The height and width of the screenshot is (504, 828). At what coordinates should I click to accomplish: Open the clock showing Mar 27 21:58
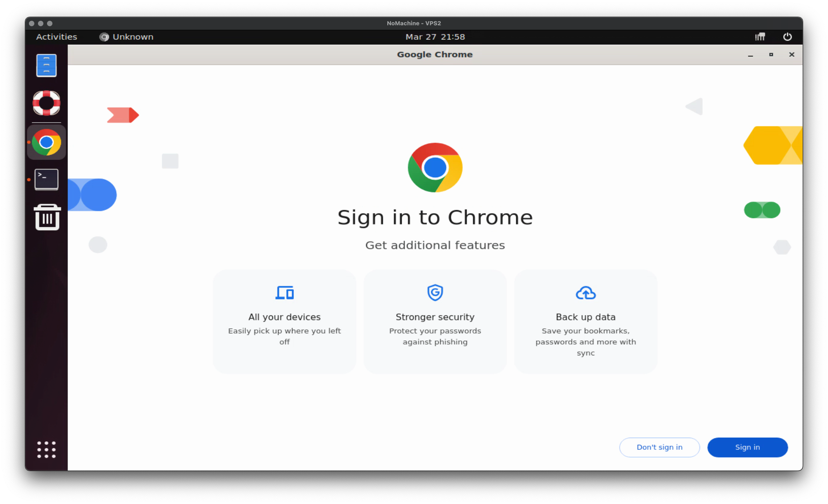coord(435,37)
